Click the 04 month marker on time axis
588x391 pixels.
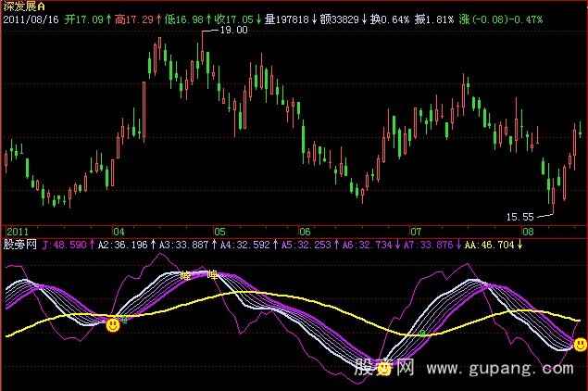click(x=119, y=231)
